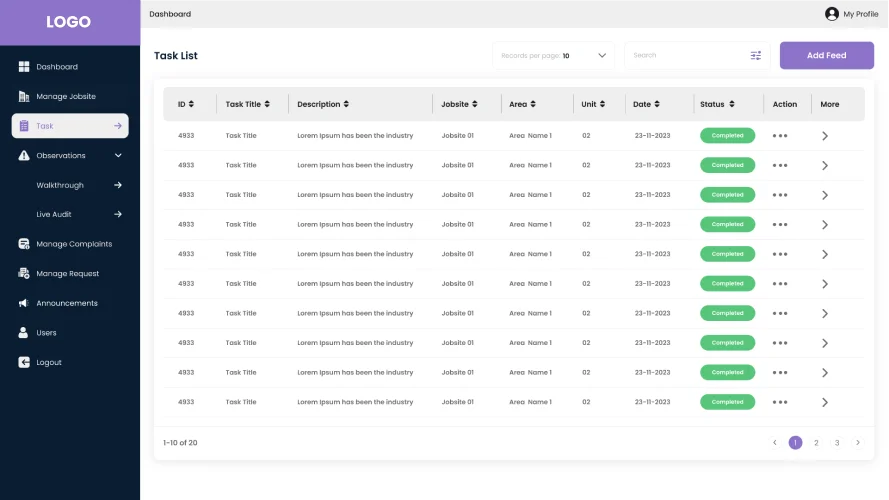889x500 pixels.
Task: Click the Add Feed button
Action: click(826, 56)
